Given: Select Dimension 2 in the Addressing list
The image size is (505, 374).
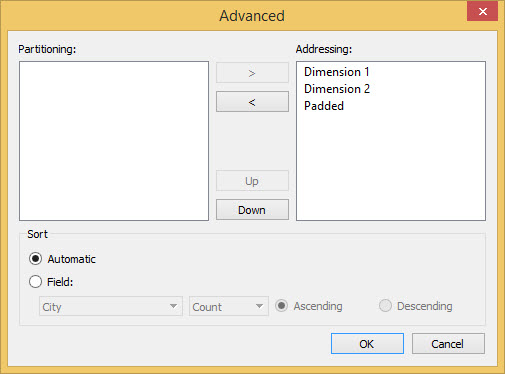Looking at the screenshot, I should coord(337,89).
